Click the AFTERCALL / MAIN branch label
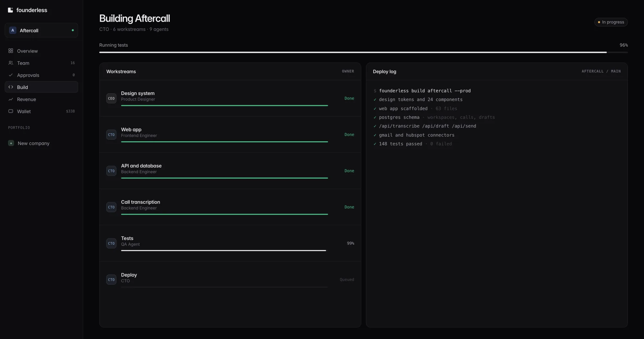 click(601, 71)
